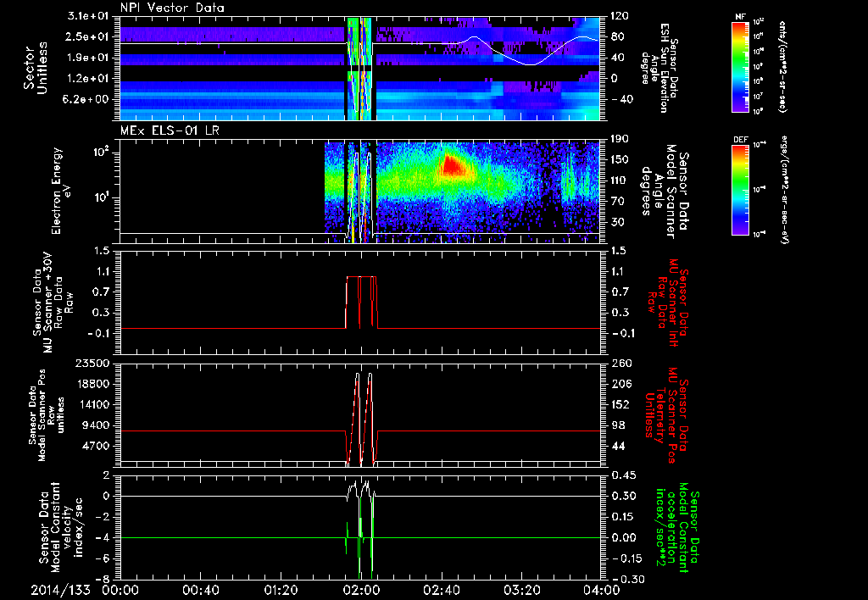Image resolution: width=868 pixels, height=600 pixels.
Task: Click the "Model Scanner Pos Raw unitless" axis label
Action: point(47,415)
